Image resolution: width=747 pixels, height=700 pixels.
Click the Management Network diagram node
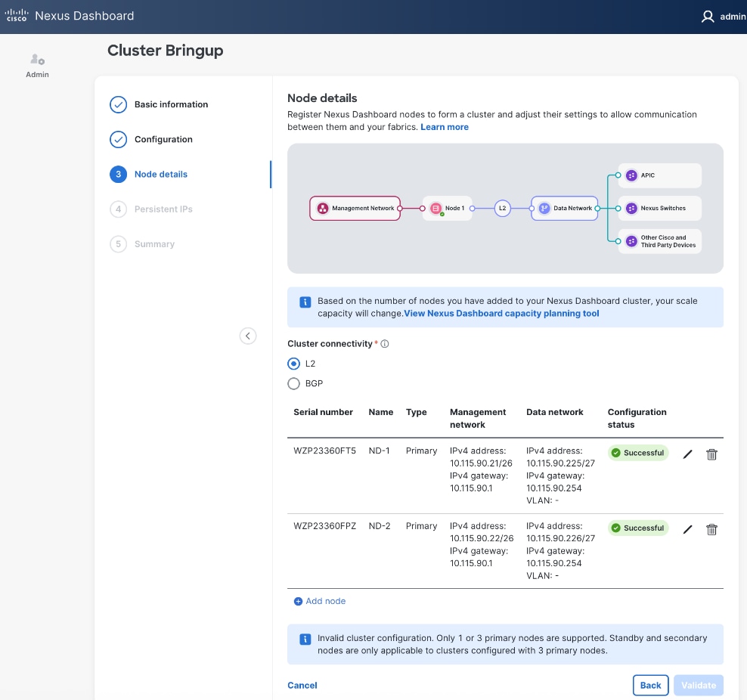click(x=355, y=208)
